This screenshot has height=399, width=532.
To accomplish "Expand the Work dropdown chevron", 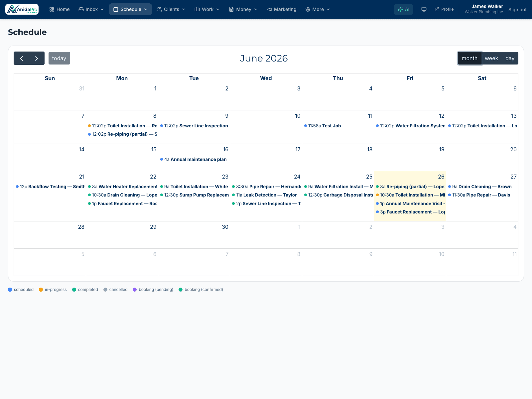I will (218, 9).
